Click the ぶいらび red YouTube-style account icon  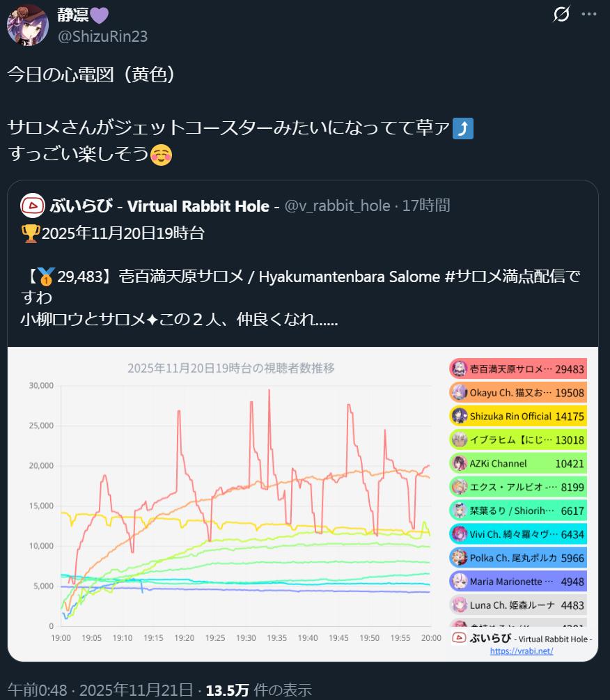click(x=32, y=205)
